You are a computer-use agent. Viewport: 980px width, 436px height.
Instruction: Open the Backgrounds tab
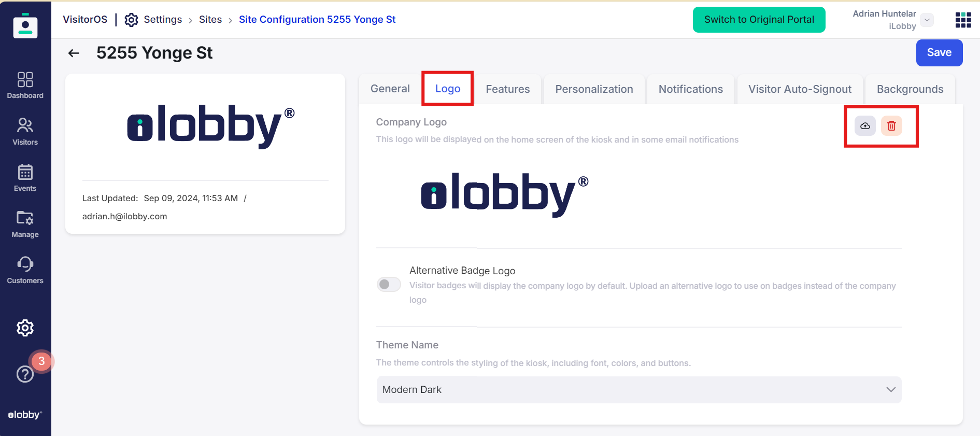910,89
